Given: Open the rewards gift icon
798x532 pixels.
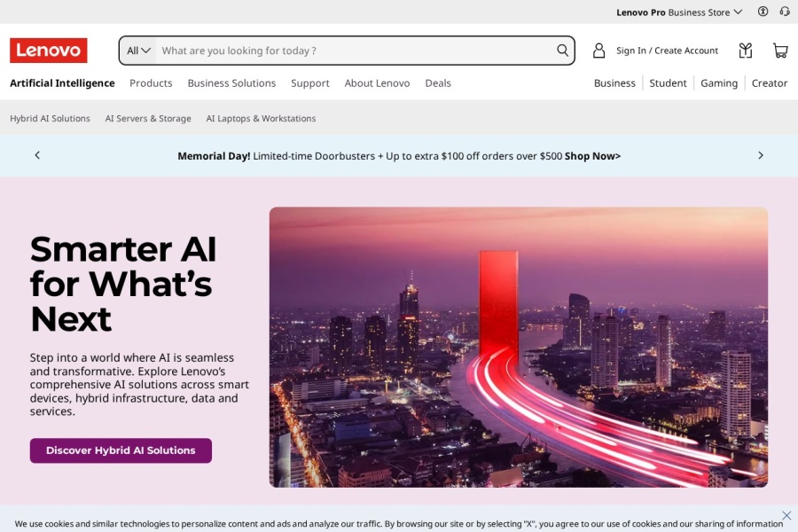Looking at the screenshot, I should [746, 51].
